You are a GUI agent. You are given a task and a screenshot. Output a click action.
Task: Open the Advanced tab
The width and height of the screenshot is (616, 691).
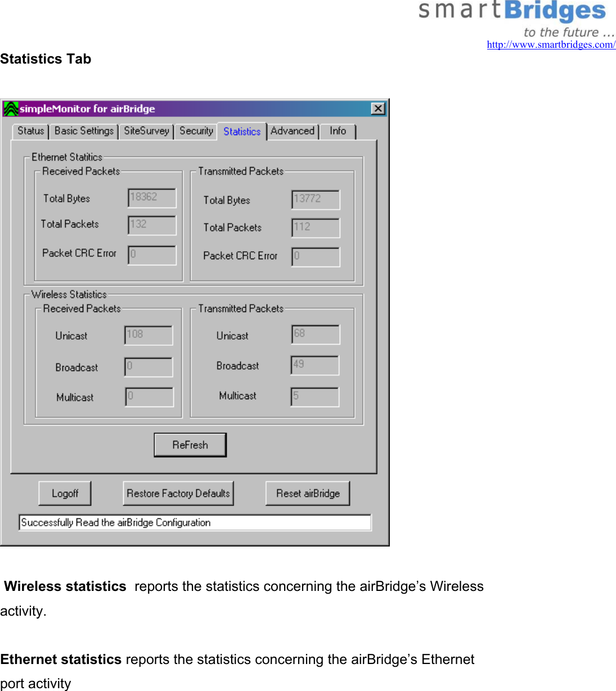[293, 131]
